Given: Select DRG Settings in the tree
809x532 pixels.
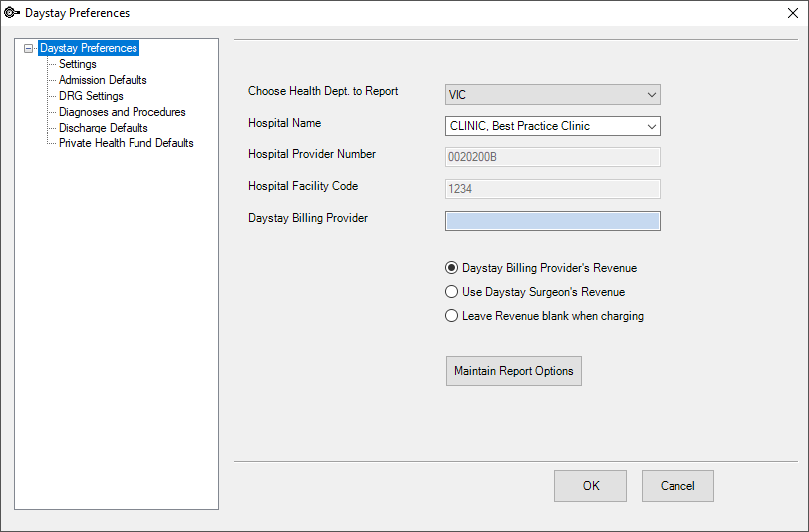Looking at the screenshot, I should 91,96.
